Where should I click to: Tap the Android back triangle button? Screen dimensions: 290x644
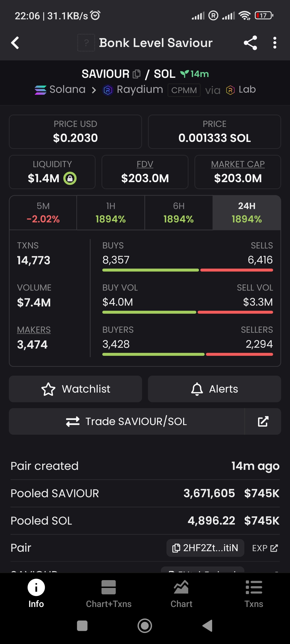click(x=207, y=626)
